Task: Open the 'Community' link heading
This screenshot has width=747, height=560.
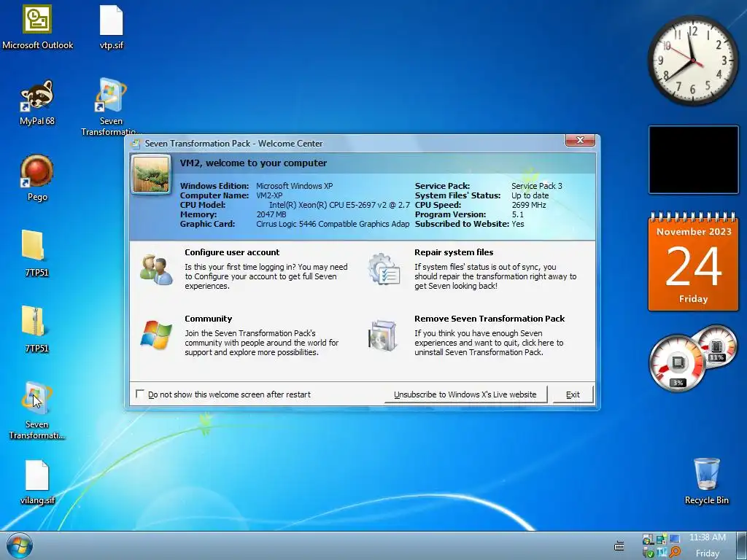Action: point(208,319)
